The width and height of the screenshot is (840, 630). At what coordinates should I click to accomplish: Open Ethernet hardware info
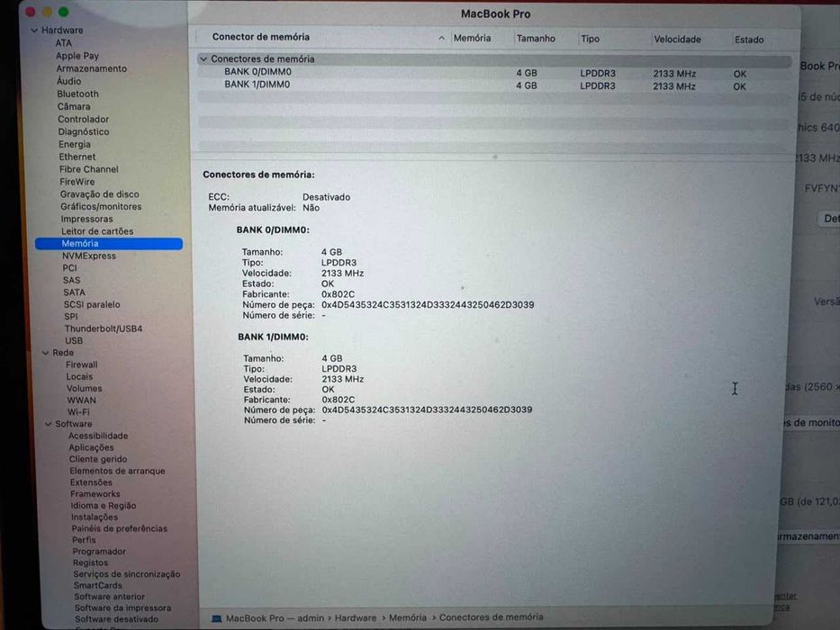(77, 157)
